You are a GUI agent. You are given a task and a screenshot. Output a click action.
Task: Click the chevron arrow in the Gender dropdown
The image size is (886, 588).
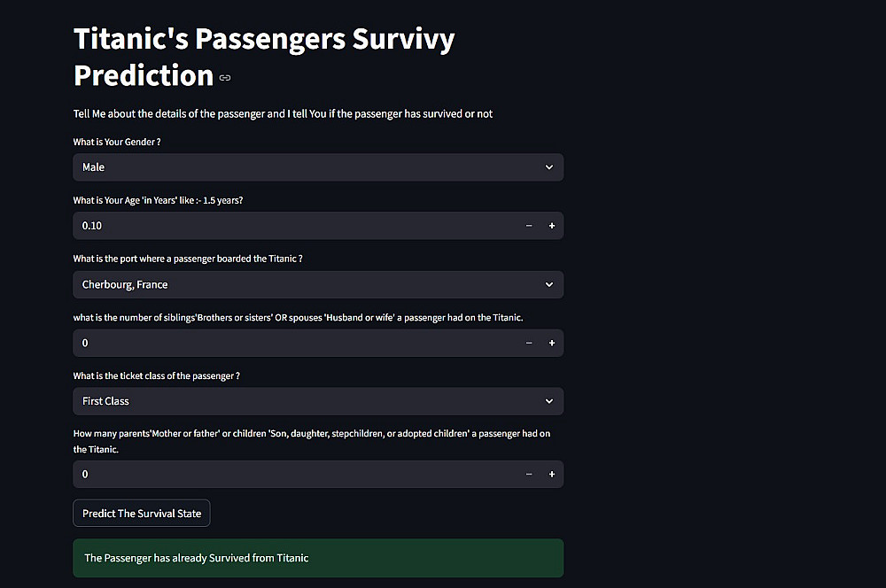pos(549,167)
